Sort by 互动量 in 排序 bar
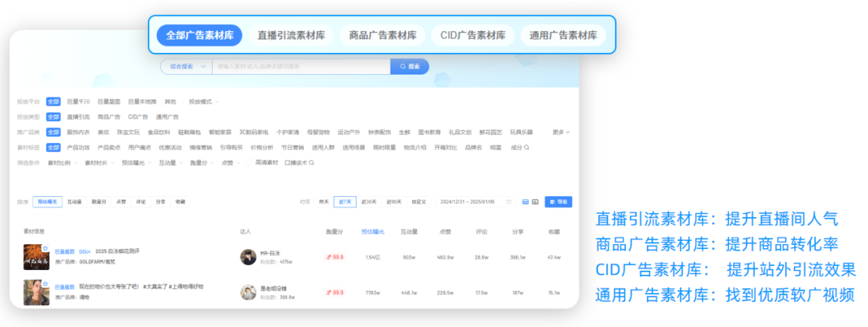The image size is (868, 327). point(75,202)
